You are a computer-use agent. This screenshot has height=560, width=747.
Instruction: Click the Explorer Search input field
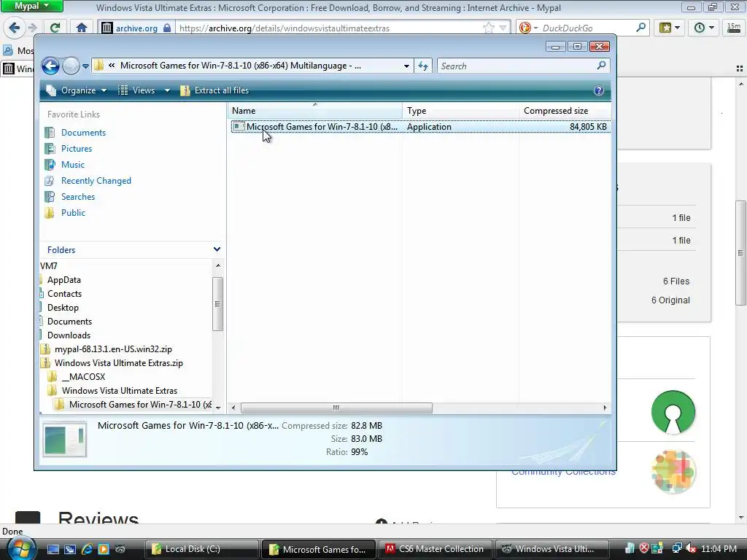pyautogui.click(x=517, y=66)
